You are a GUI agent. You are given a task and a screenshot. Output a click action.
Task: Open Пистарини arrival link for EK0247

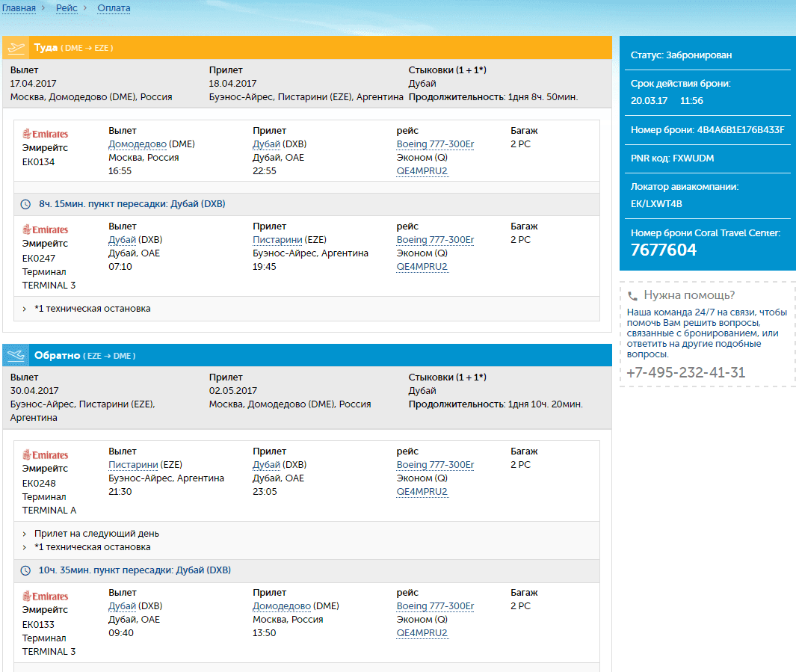coord(277,239)
